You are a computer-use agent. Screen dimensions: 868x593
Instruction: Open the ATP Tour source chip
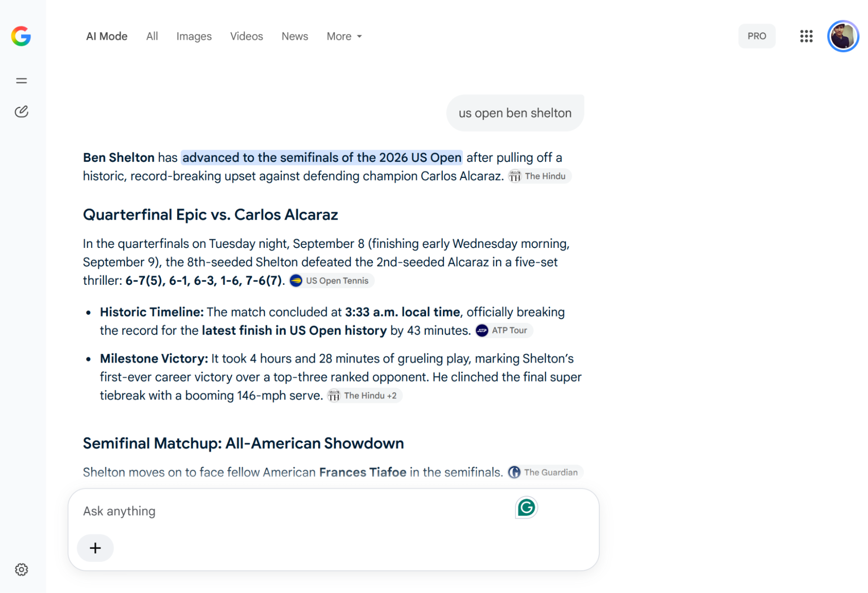tap(504, 330)
